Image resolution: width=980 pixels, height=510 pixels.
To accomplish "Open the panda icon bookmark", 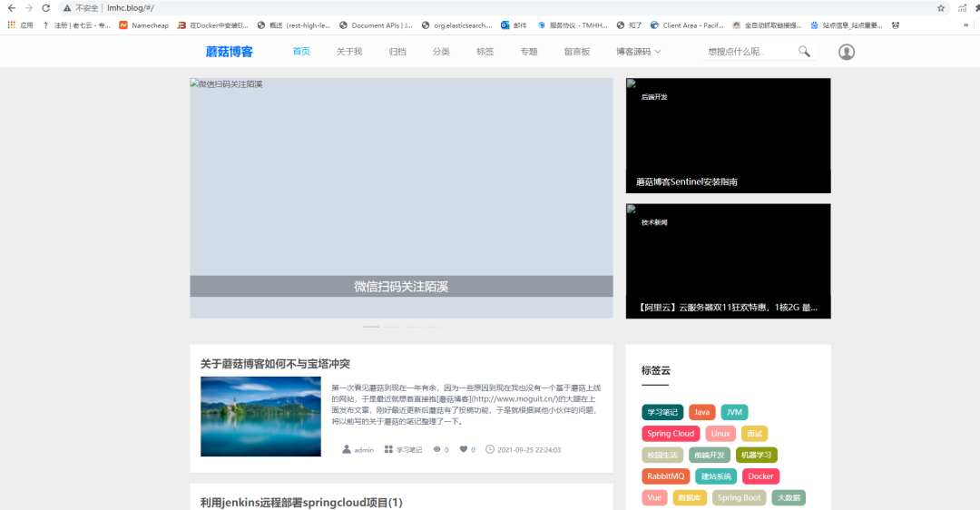I will click(x=896, y=25).
